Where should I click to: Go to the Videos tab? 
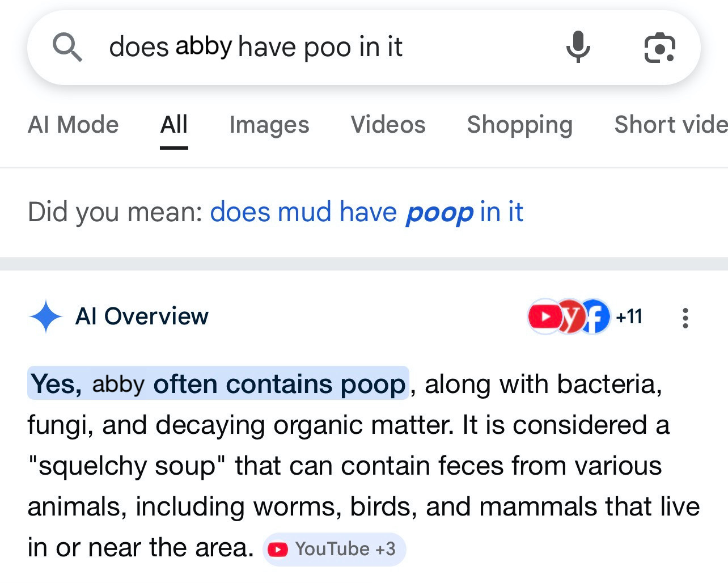[x=388, y=125]
